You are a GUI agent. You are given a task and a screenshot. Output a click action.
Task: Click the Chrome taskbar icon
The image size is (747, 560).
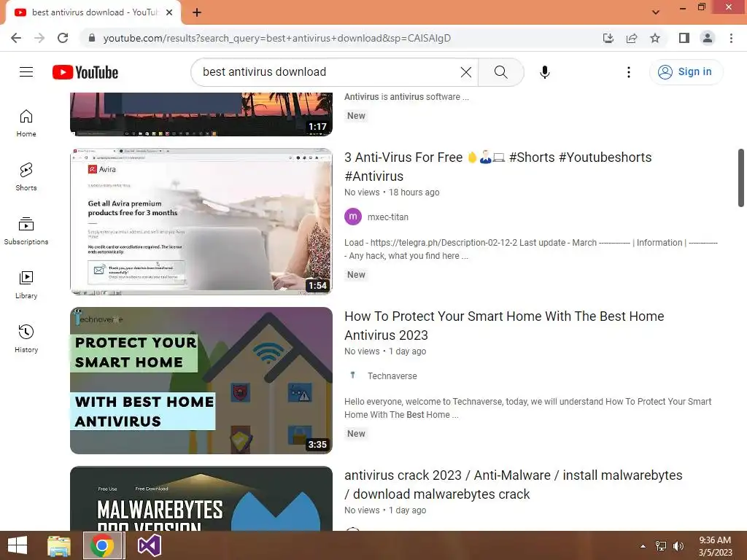pos(102,545)
